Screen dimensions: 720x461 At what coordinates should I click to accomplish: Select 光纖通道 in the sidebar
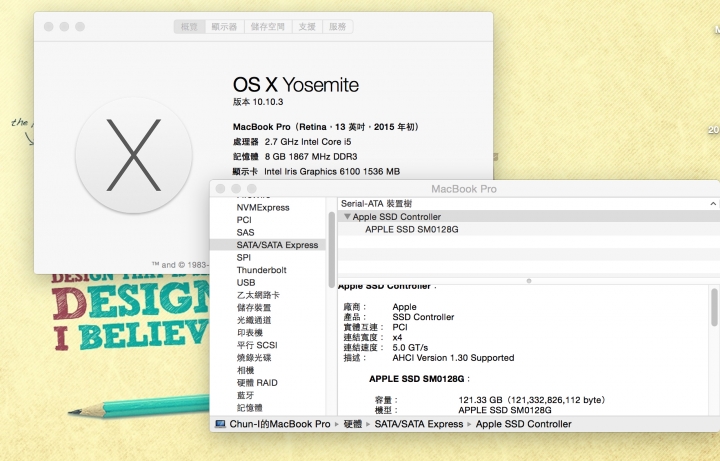(x=254, y=320)
